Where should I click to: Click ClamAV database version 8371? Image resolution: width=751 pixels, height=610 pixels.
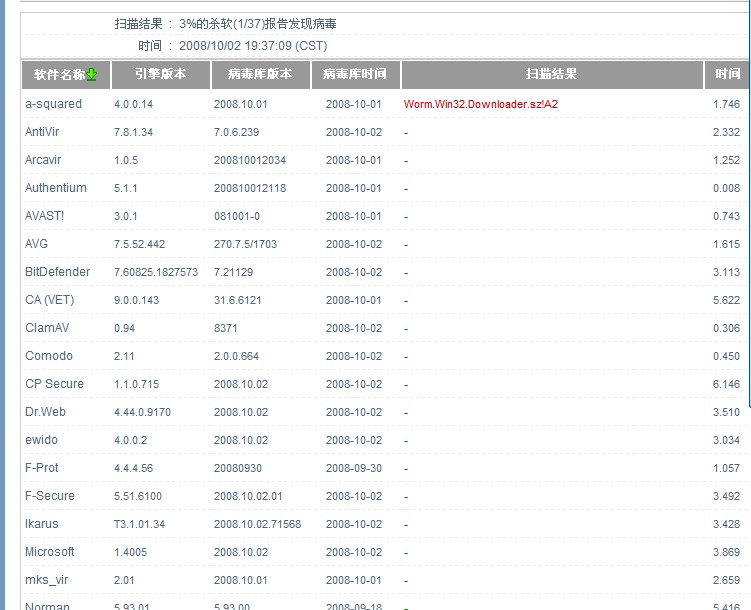click(x=226, y=328)
